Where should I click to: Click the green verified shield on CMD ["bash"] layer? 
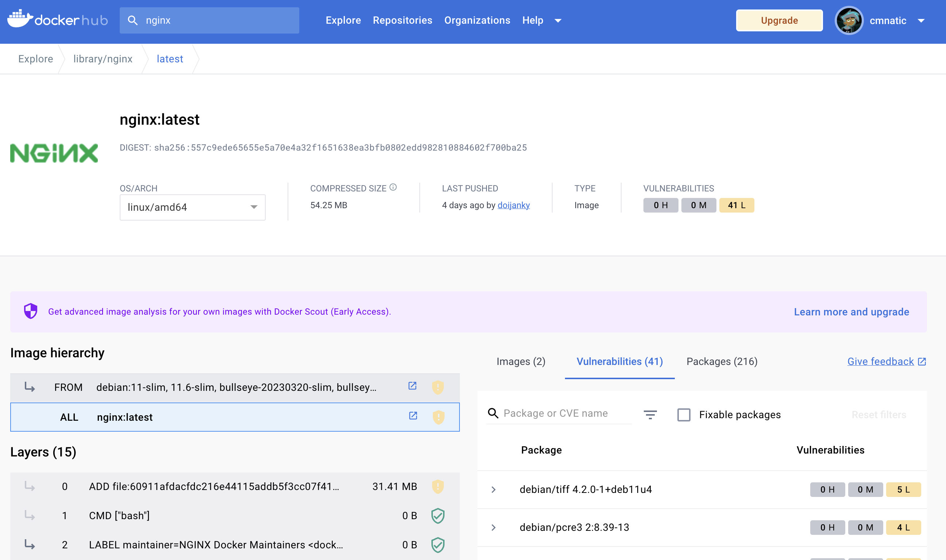438,516
